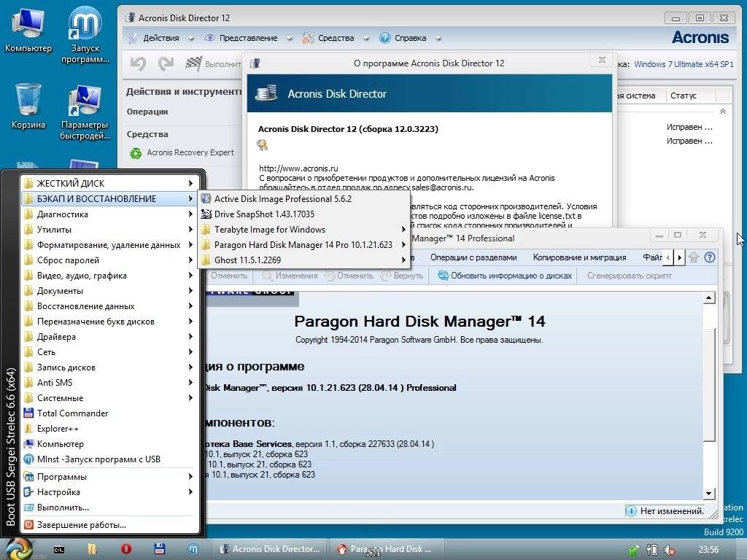This screenshot has width=747, height=560.
Task: Open command prompt taskbar icon
Action: coord(58,550)
